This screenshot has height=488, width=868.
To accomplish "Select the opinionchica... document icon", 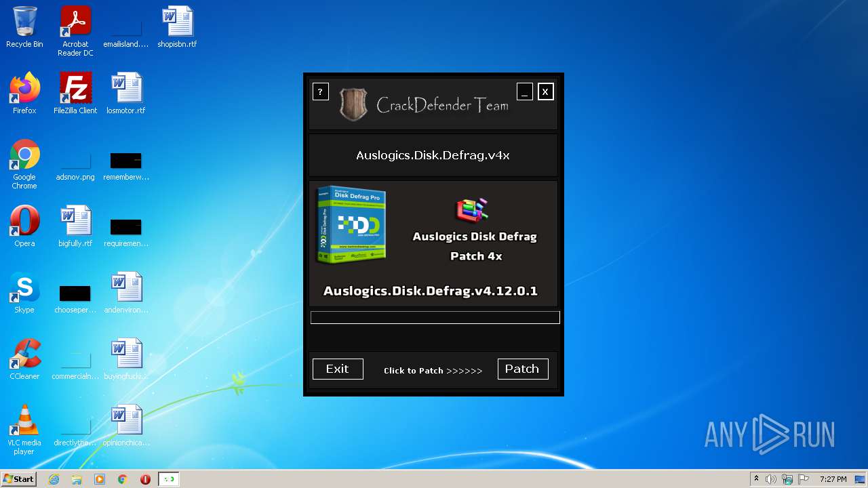I will [x=126, y=426].
